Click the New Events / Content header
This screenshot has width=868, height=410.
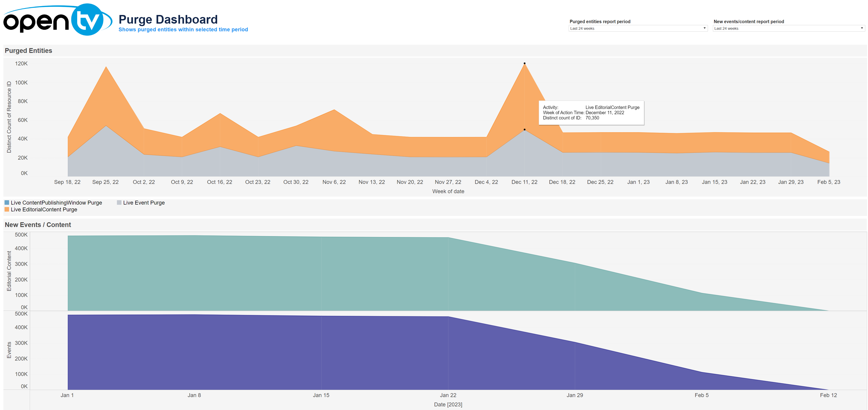(38, 225)
